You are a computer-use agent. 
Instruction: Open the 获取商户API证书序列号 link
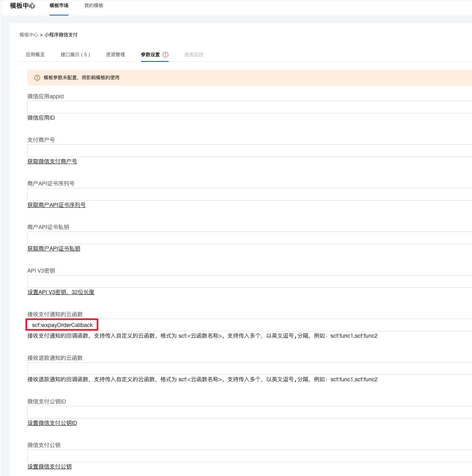(x=57, y=205)
